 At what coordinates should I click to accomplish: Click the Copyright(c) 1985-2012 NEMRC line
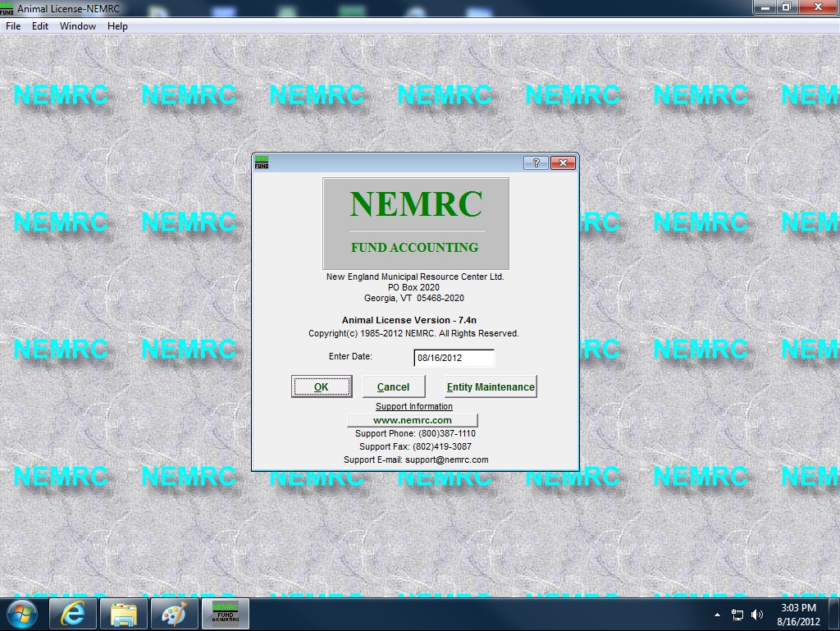tap(413, 333)
